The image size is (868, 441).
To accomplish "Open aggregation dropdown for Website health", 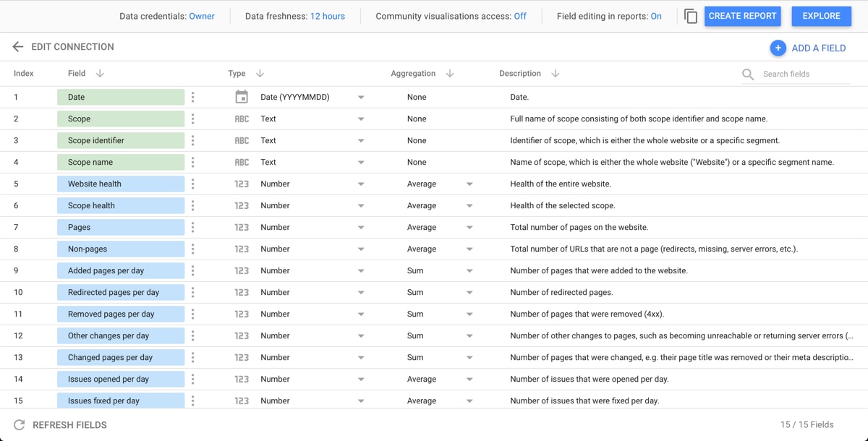I will 469,184.
